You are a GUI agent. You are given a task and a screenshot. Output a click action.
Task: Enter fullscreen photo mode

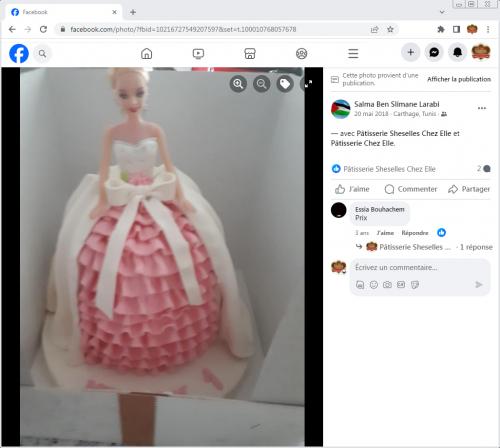308,84
